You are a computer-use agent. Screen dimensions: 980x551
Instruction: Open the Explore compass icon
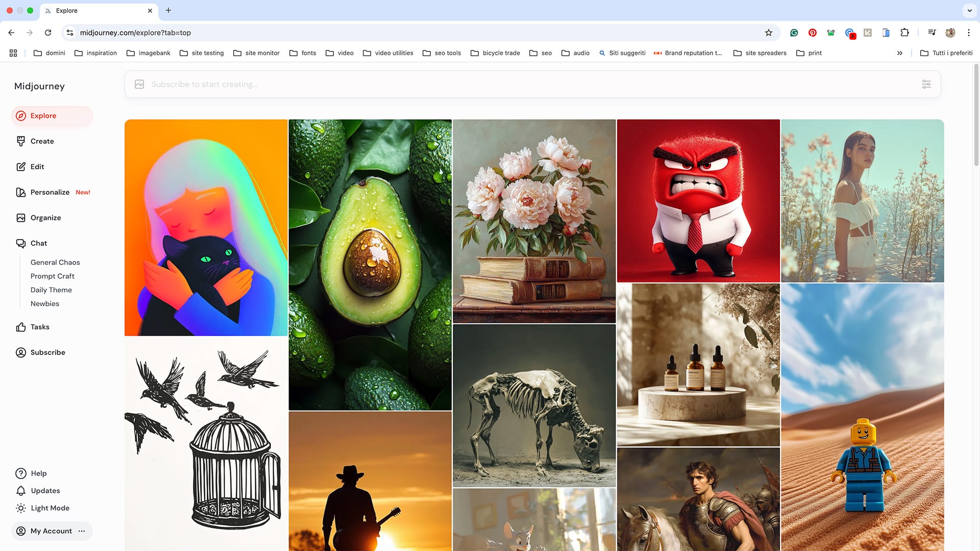click(21, 116)
